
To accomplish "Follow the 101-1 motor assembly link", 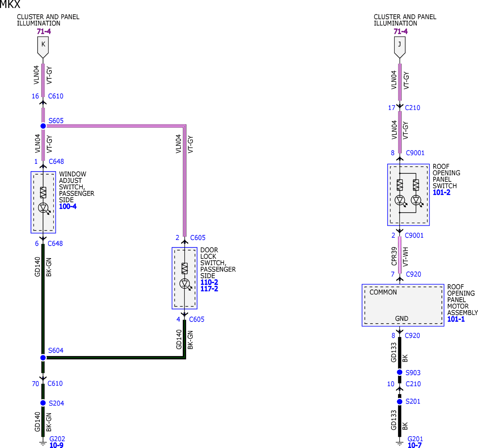I will (456, 319).
